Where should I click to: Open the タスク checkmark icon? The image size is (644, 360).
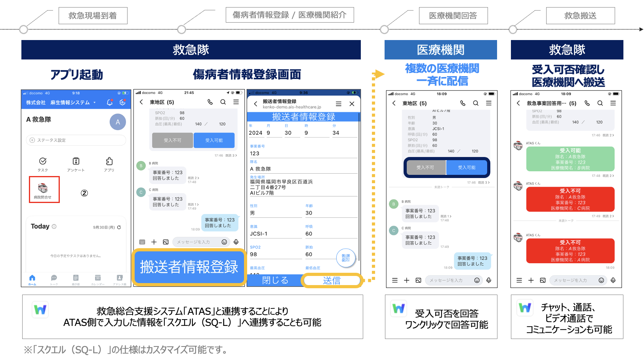tap(43, 161)
